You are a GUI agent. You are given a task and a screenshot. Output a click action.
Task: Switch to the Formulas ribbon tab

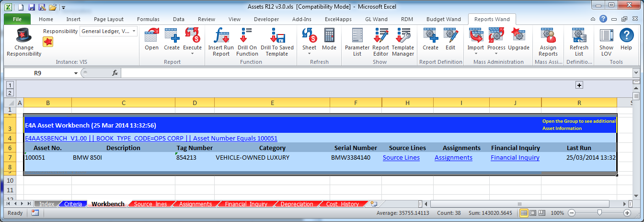[x=148, y=19]
